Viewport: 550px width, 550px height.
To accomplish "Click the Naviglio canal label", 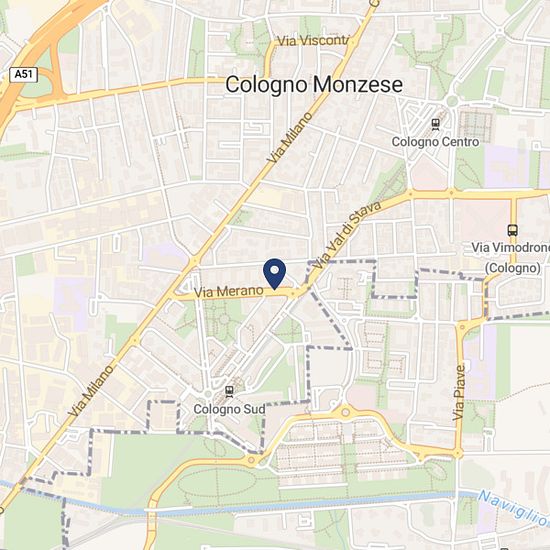I will click(514, 508).
